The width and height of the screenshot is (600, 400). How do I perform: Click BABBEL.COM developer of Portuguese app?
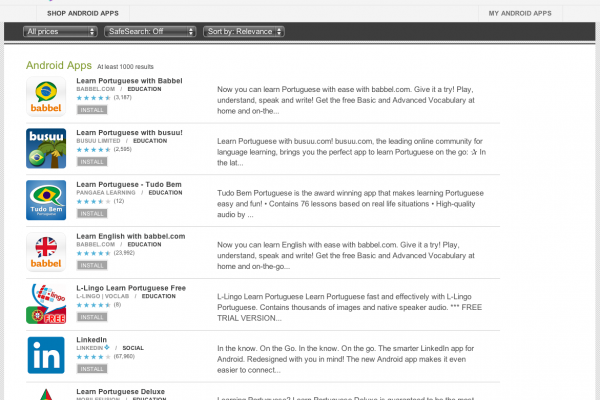[x=96, y=89]
